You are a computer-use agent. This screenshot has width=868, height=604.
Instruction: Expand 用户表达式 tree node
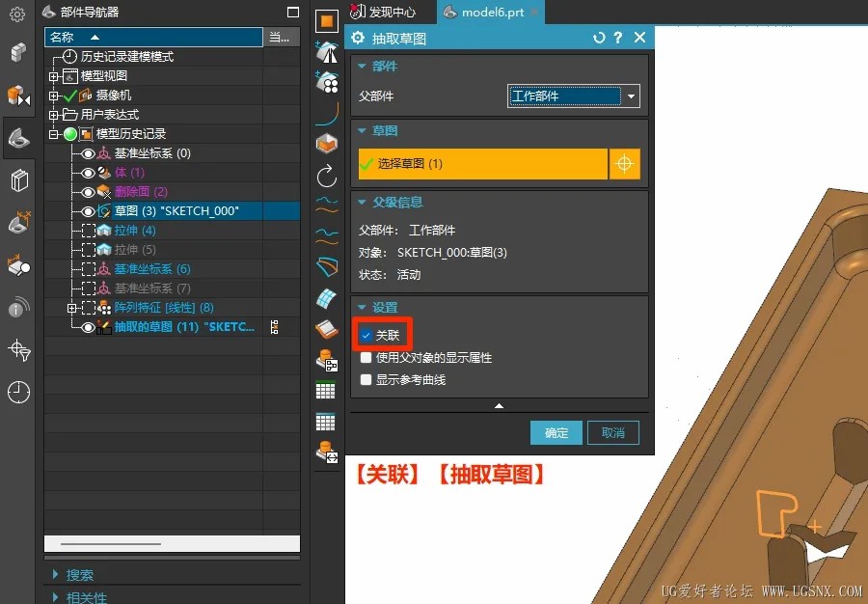tap(54, 115)
